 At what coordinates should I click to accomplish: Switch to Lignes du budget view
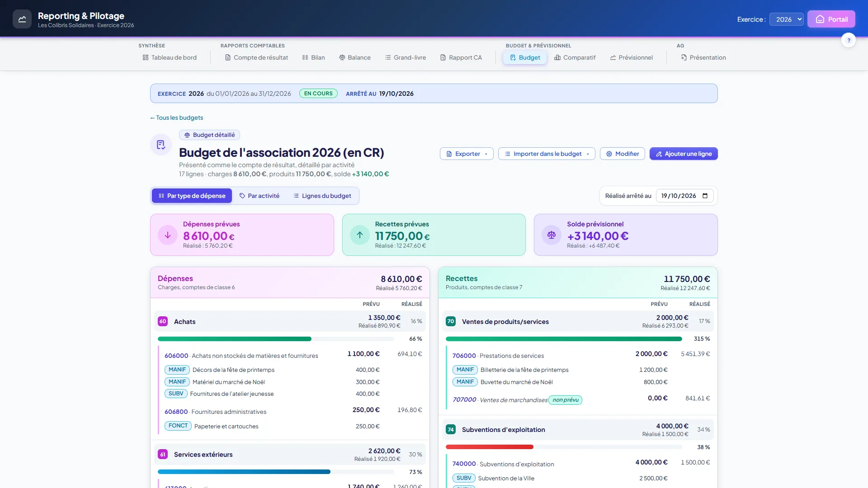coord(322,196)
